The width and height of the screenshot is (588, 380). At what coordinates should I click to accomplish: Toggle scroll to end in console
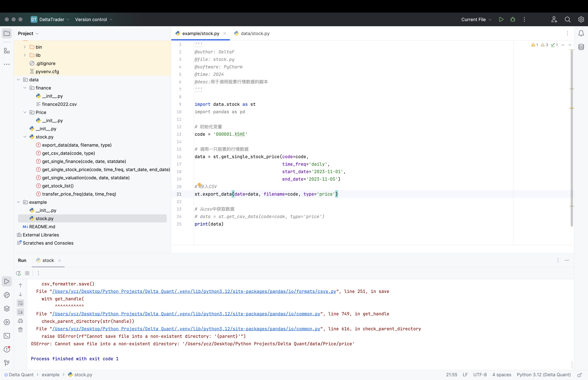[20, 312]
